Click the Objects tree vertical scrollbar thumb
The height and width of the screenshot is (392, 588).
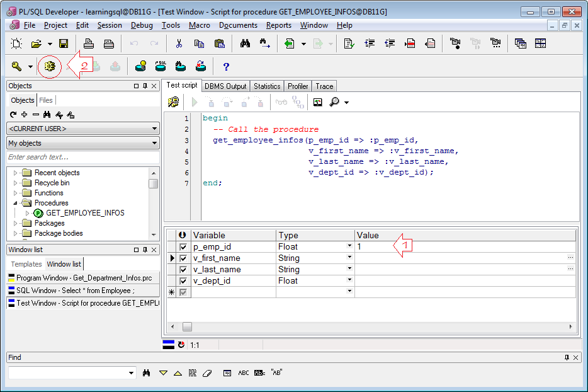[x=153, y=183]
